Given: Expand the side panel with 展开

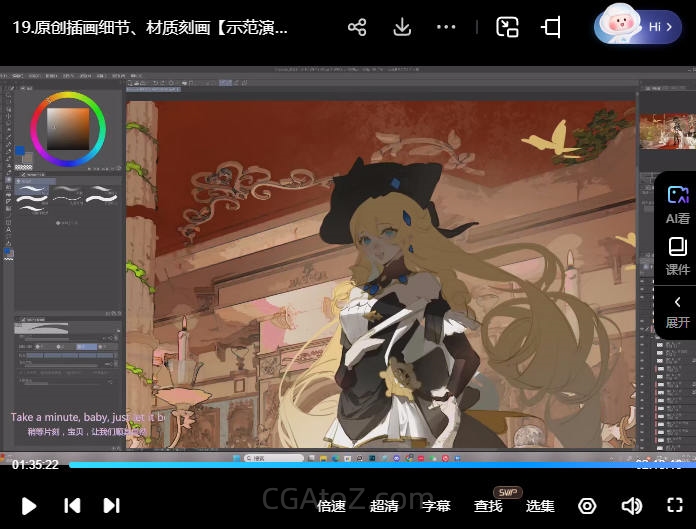Looking at the screenshot, I should [677, 311].
